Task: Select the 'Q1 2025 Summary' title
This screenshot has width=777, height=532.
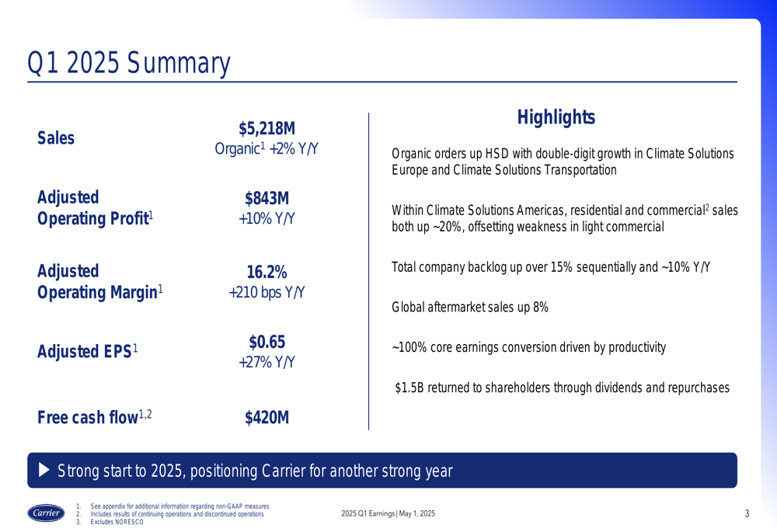Action: tap(129, 63)
